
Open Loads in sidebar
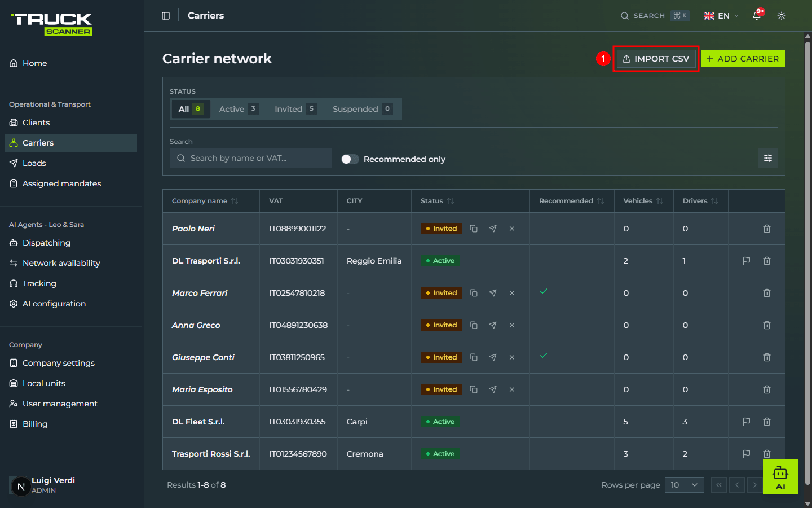click(x=70, y=163)
